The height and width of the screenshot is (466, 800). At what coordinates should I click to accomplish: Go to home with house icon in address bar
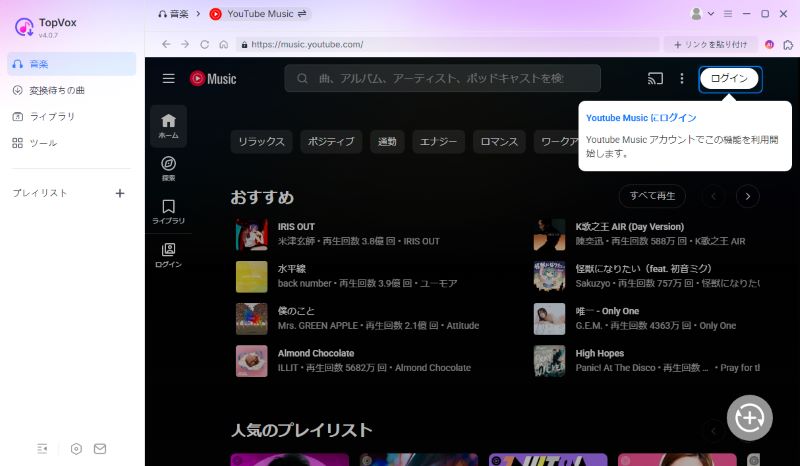click(223, 44)
